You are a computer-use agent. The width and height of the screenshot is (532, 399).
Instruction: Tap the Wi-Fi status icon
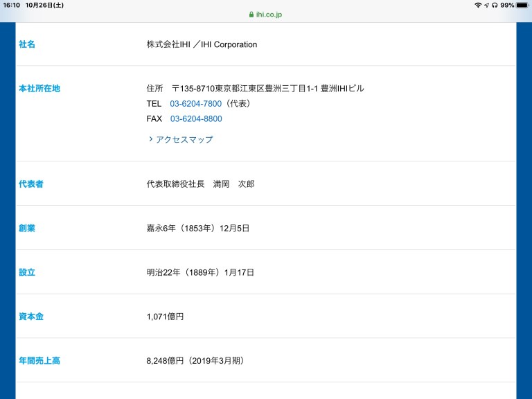[x=477, y=5]
